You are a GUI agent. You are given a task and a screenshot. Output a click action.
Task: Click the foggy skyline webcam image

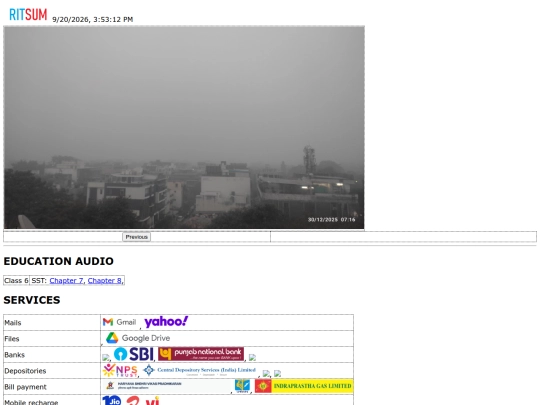[x=184, y=127]
